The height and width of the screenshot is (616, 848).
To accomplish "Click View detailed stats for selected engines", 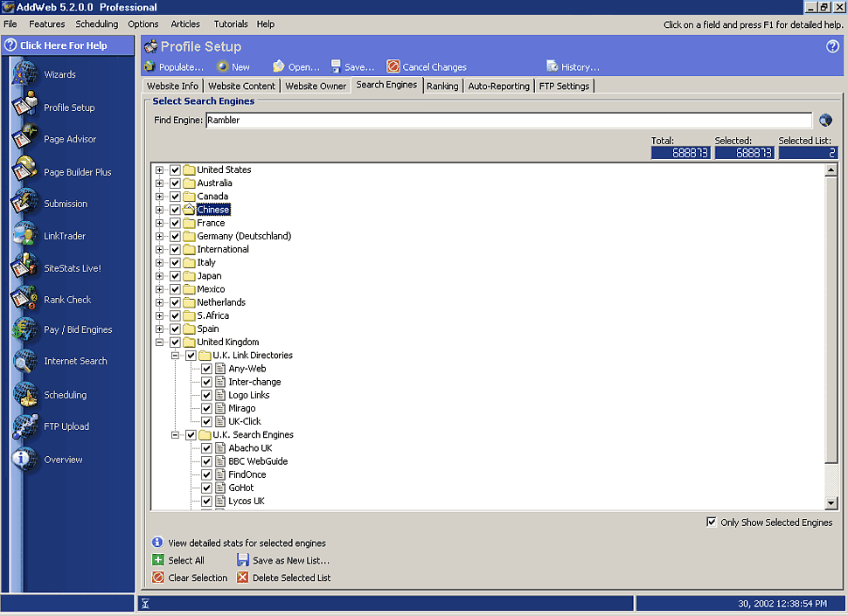I will [247, 543].
